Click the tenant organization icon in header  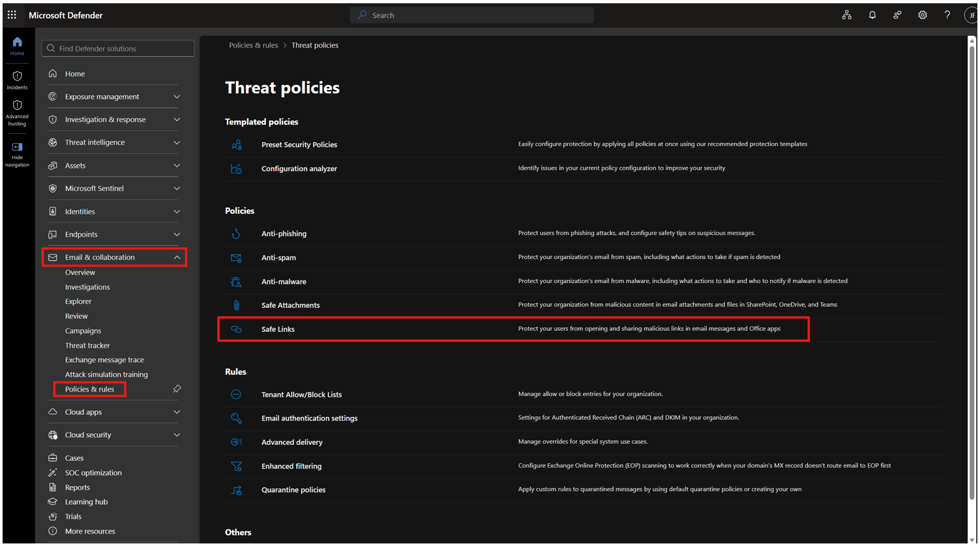tap(846, 15)
